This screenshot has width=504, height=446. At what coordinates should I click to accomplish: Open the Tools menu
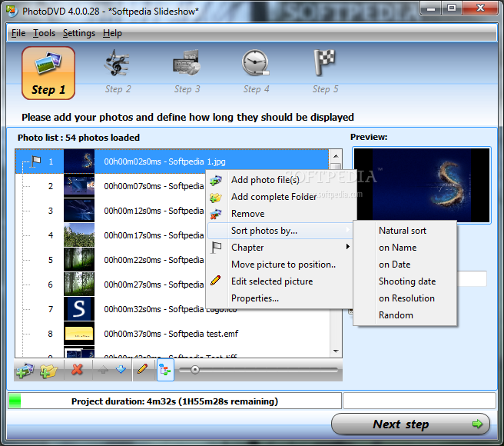(x=44, y=33)
